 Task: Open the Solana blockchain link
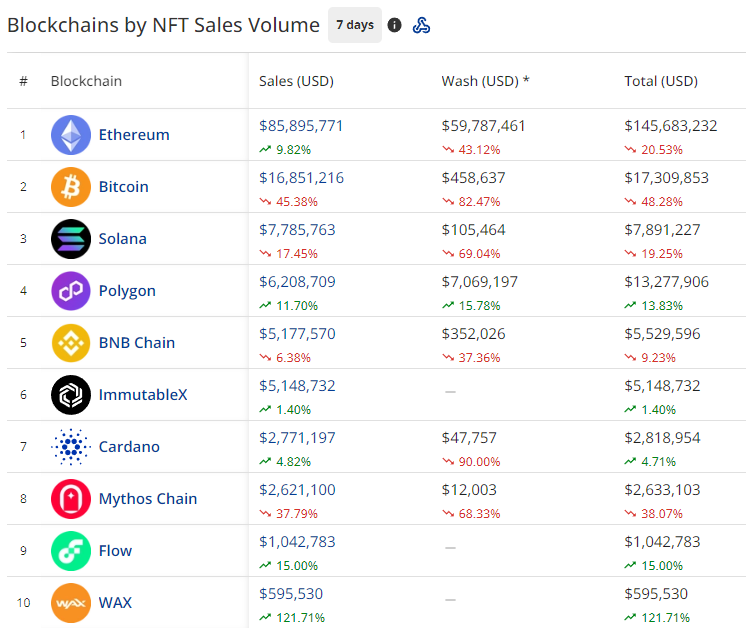(x=123, y=239)
